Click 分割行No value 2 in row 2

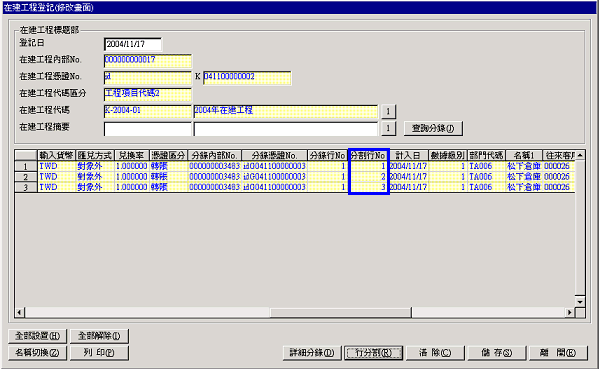(368, 177)
